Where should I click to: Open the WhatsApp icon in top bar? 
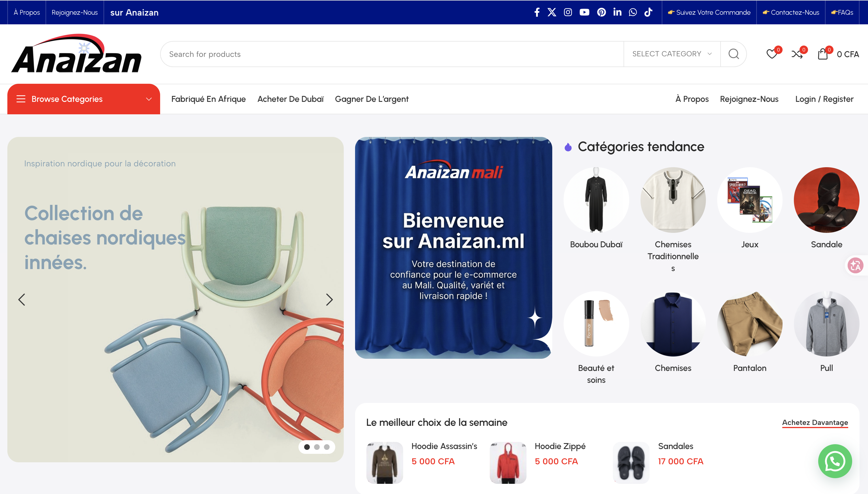[633, 12]
